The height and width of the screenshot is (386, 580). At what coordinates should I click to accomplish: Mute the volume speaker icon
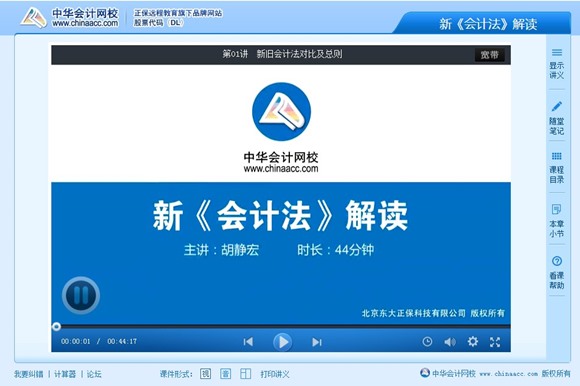450,342
